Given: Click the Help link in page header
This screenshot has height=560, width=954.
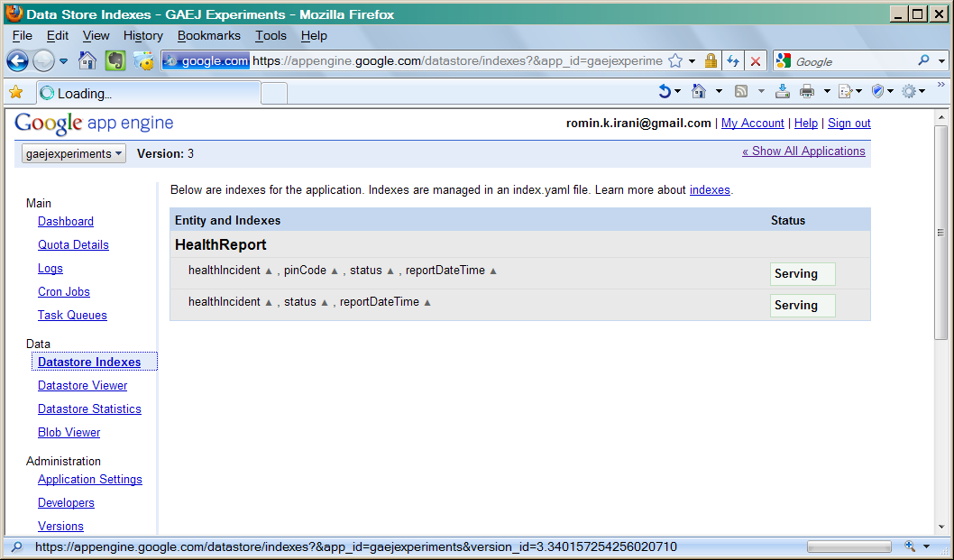Looking at the screenshot, I should 806,123.
